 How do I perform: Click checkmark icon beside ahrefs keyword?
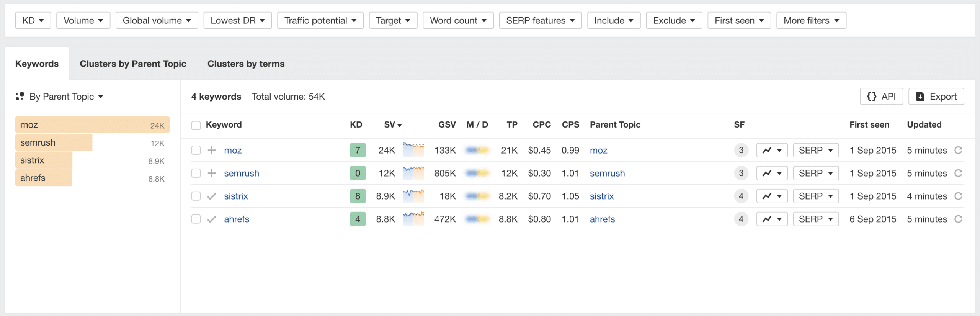tap(211, 219)
